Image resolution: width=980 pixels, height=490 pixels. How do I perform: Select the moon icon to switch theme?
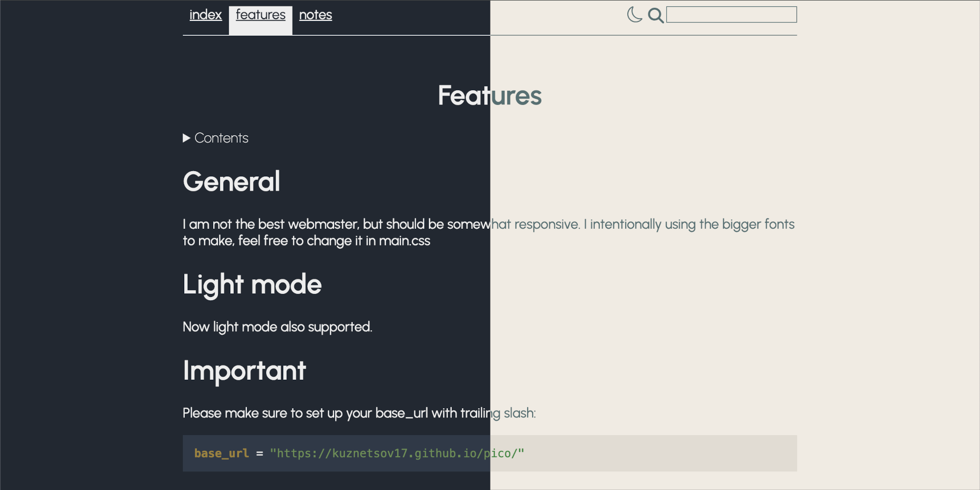point(635,15)
